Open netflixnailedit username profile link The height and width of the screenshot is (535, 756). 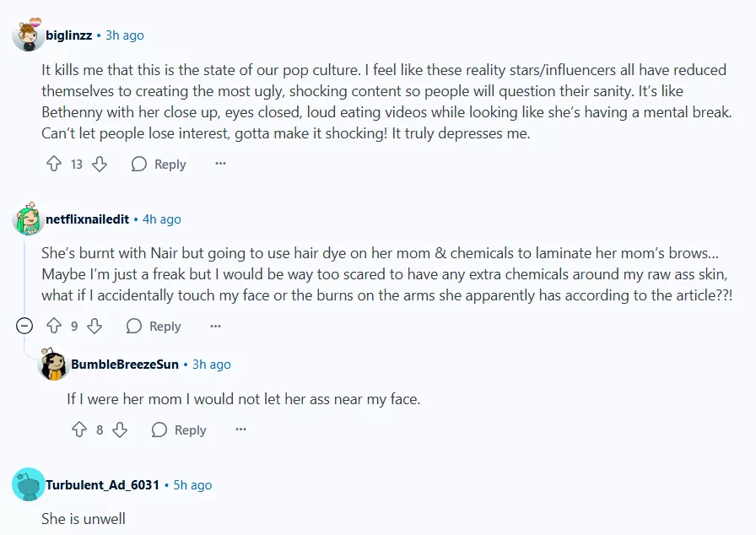87,219
